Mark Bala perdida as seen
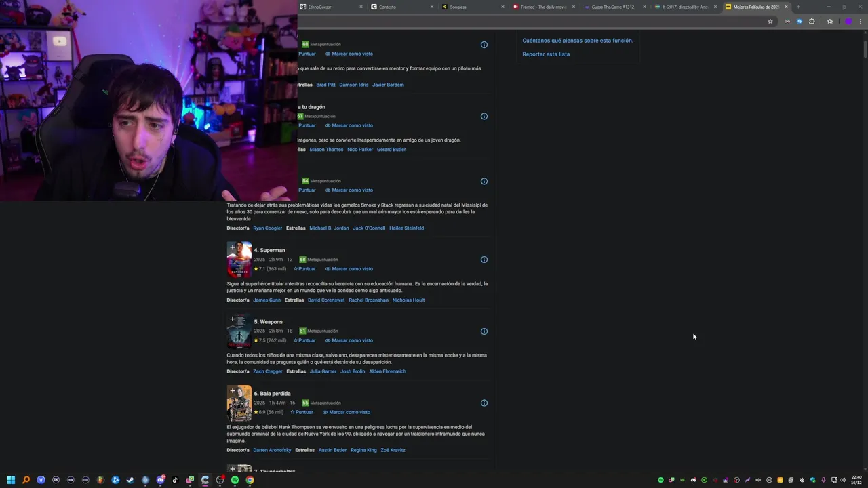Image resolution: width=868 pixels, height=488 pixels. (x=347, y=412)
